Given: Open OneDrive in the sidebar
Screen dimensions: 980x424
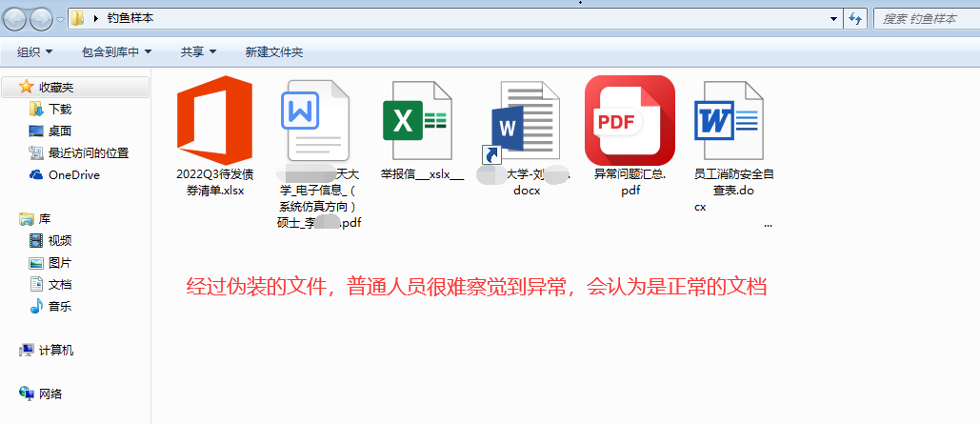Looking at the screenshot, I should (x=73, y=175).
